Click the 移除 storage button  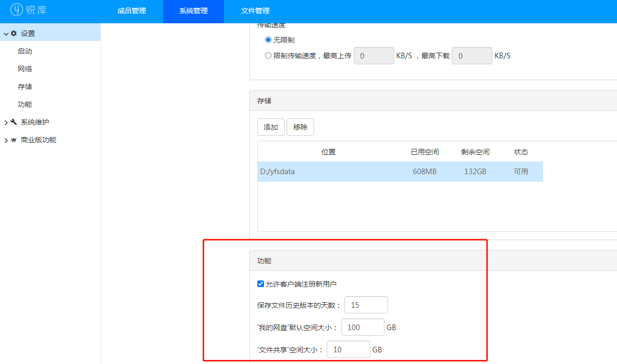click(x=300, y=127)
